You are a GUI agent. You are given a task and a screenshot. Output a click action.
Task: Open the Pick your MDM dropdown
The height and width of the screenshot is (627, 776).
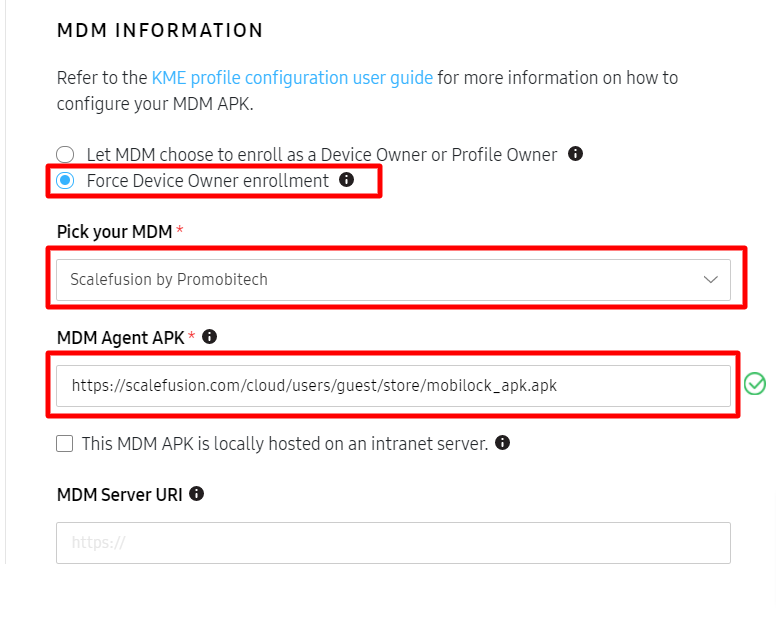[x=393, y=280]
